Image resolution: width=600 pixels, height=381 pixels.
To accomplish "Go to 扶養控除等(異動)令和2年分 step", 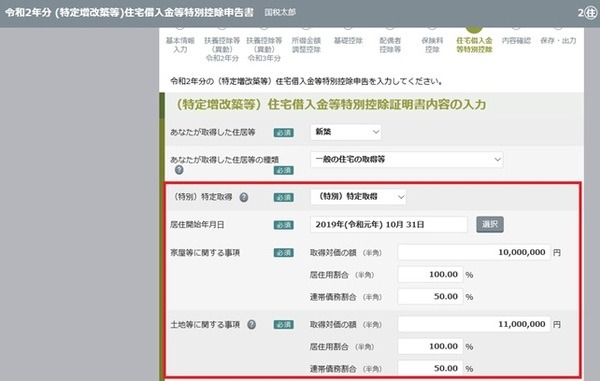I will pyautogui.click(x=222, y=49).
